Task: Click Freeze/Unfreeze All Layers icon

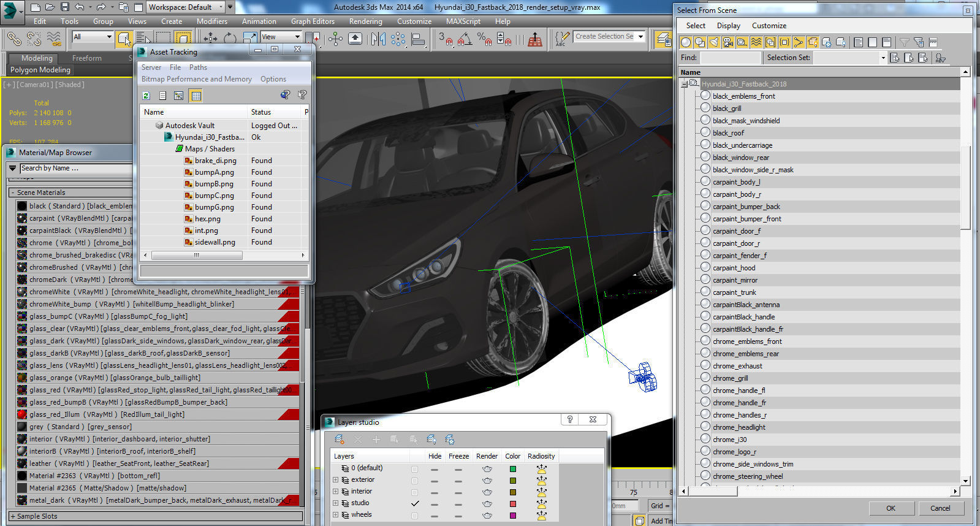Action: pos(450,440)
